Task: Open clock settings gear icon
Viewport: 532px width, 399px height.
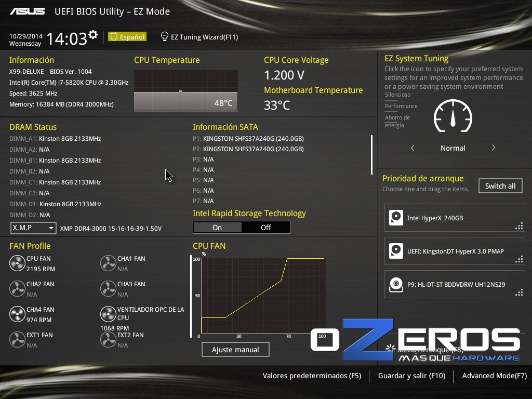Action: click(x=93, y=35)
